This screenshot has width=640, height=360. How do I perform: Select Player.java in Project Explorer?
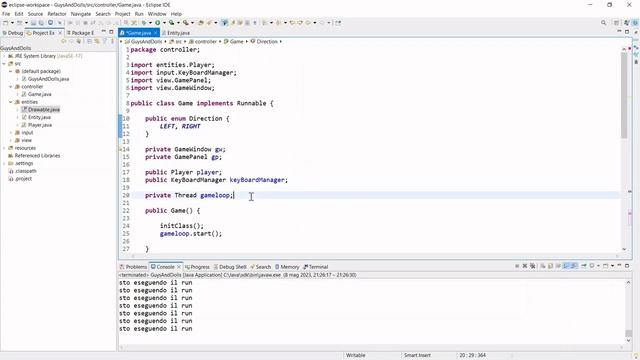40,125
